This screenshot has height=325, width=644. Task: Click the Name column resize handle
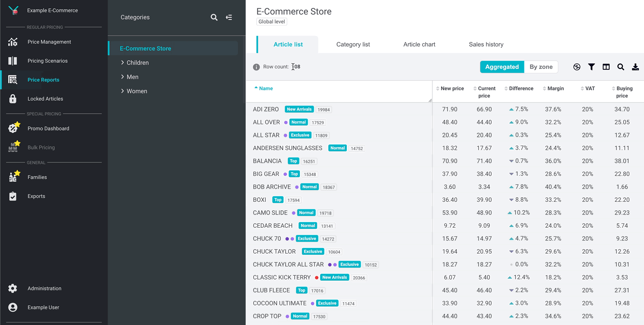430,100
